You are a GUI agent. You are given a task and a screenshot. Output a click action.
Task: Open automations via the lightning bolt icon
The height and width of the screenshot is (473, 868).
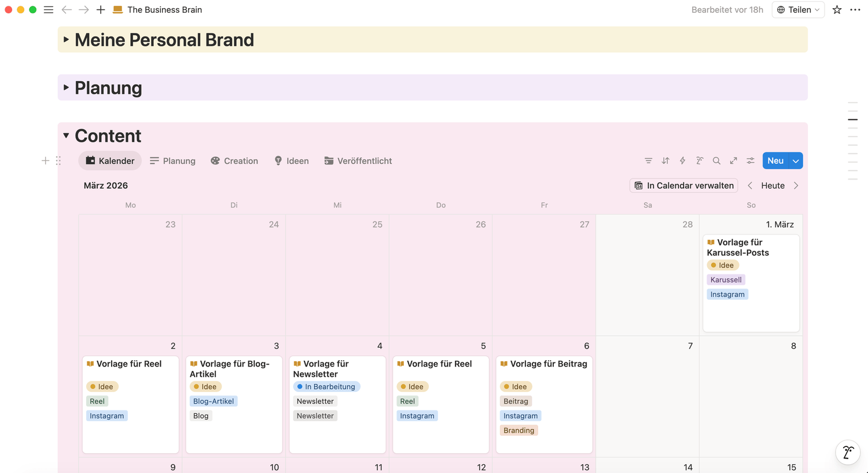tap(682, 161)
